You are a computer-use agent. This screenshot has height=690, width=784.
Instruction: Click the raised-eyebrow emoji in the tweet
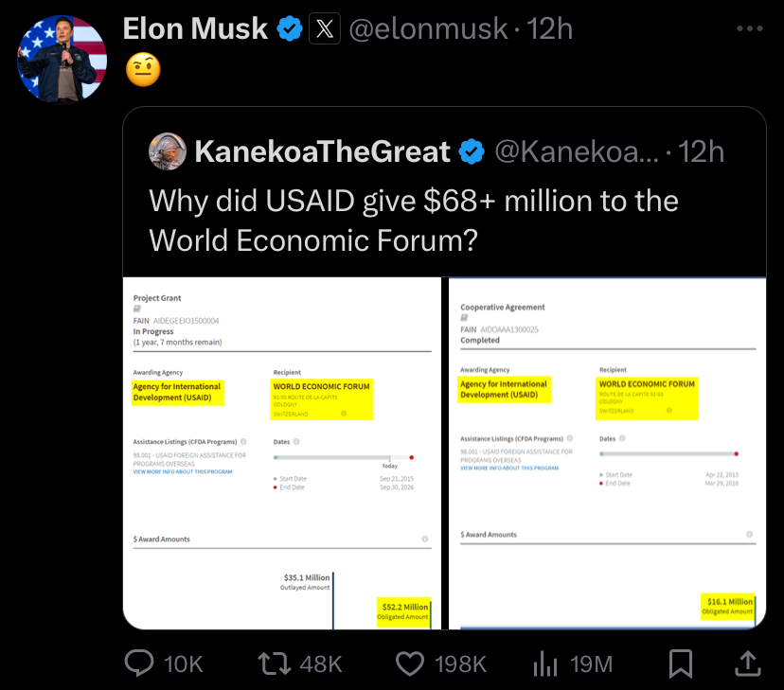point(143,69)
